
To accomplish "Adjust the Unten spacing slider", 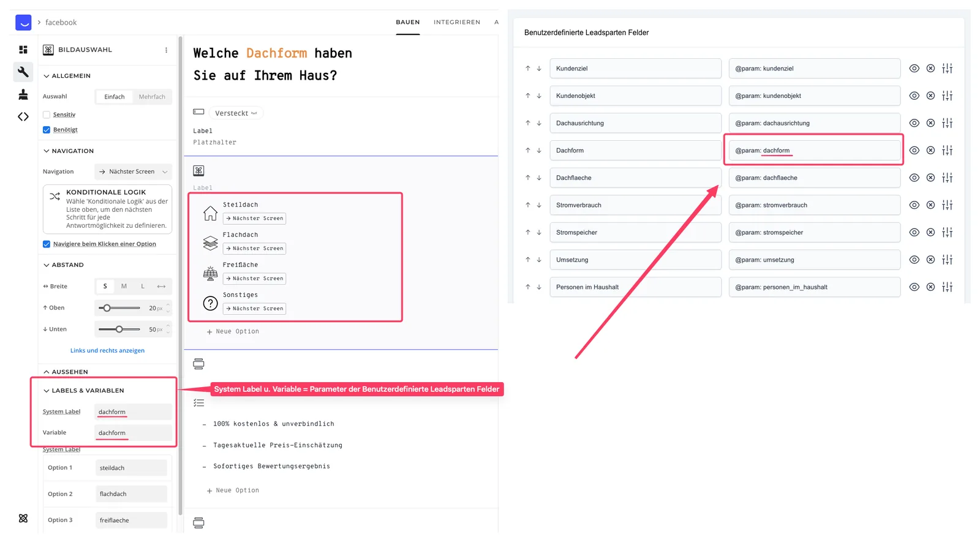I will (119, 329).
